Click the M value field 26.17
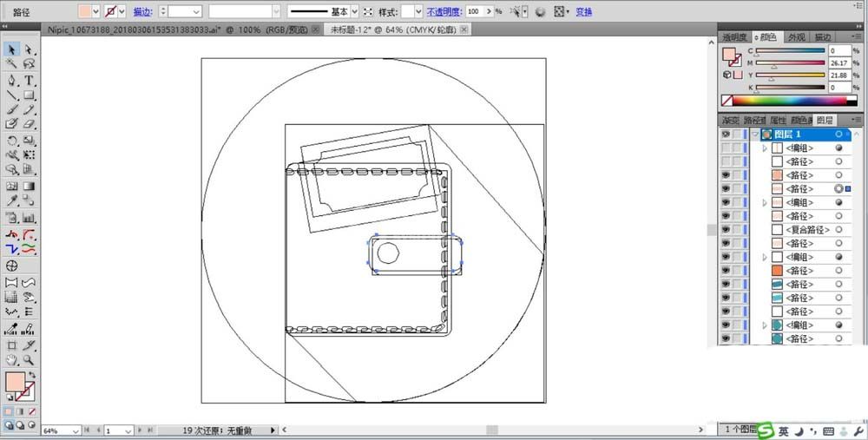Screen dimensions: 868x440 (x=839, y=63)
